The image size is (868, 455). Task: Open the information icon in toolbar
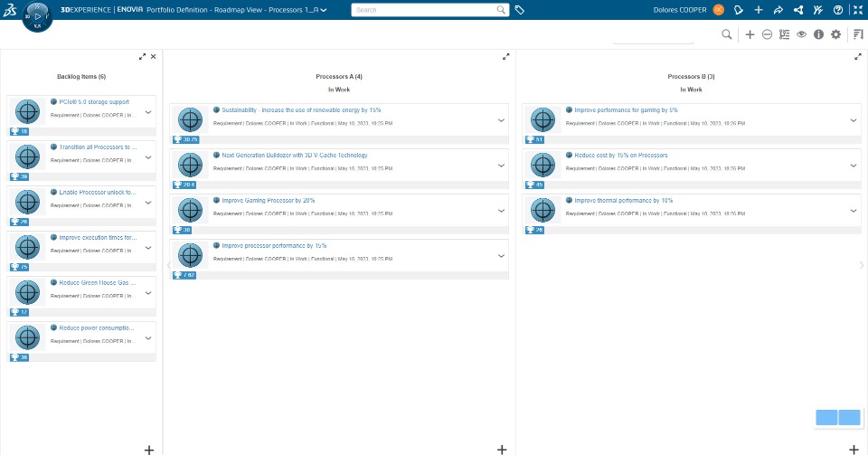coord(819,34)
